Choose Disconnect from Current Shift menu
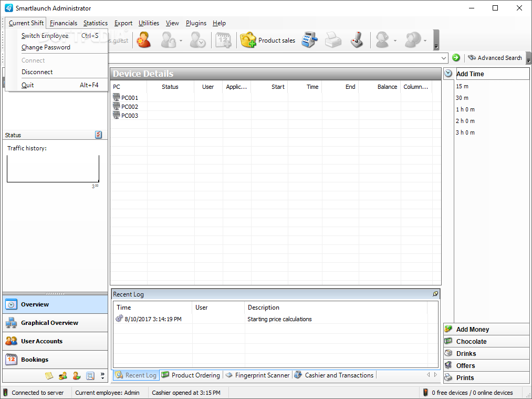The height and width of the screenshot is (399, 532). (57, 72)
